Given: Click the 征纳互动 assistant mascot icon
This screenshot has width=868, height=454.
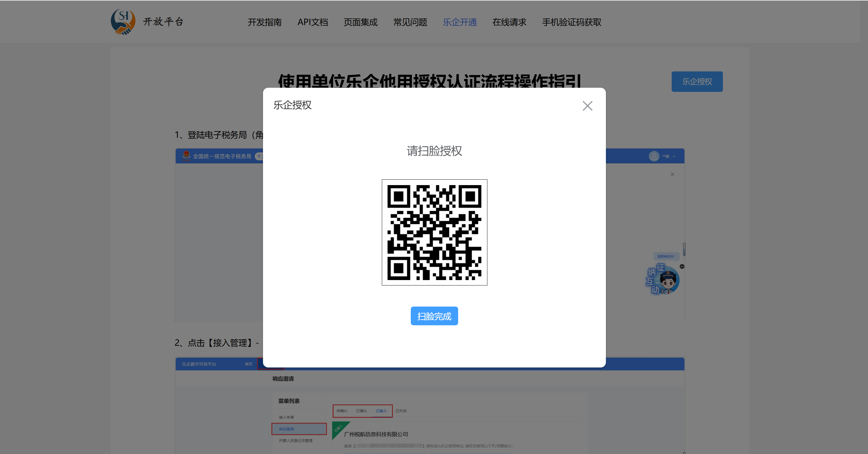Looking at the screenshot, I should tap(662, 279).
